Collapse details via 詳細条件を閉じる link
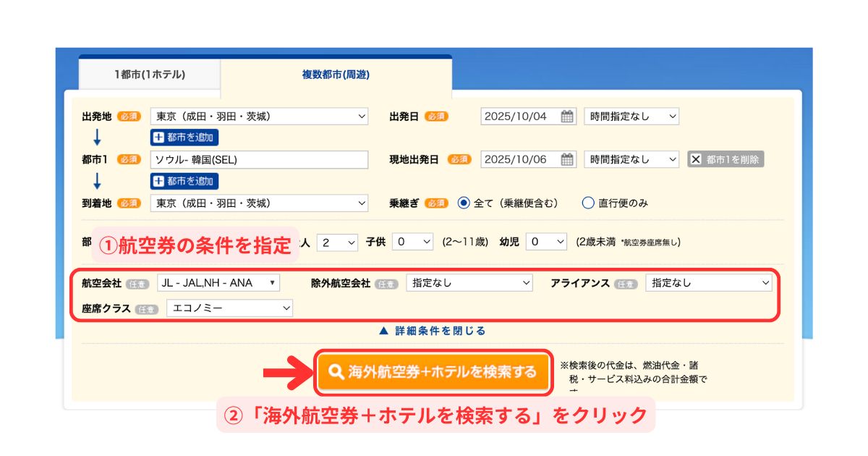868x456 pixels. click(x=433, y=331)
